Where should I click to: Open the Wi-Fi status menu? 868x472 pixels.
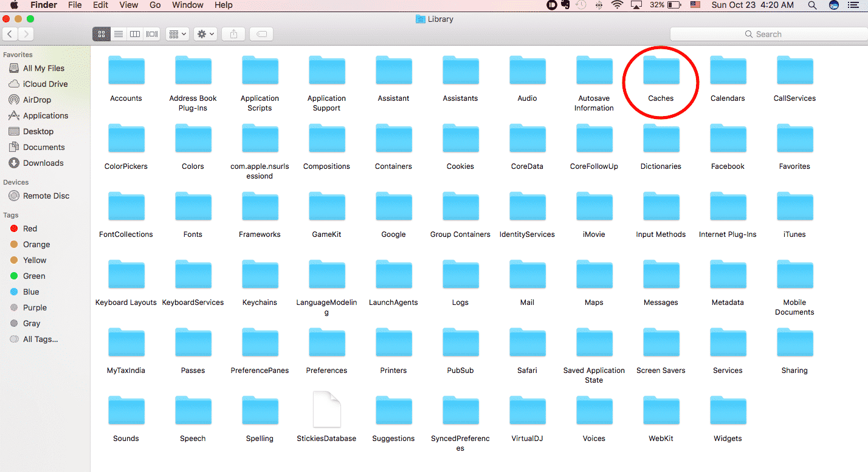[x=618, y=5]
